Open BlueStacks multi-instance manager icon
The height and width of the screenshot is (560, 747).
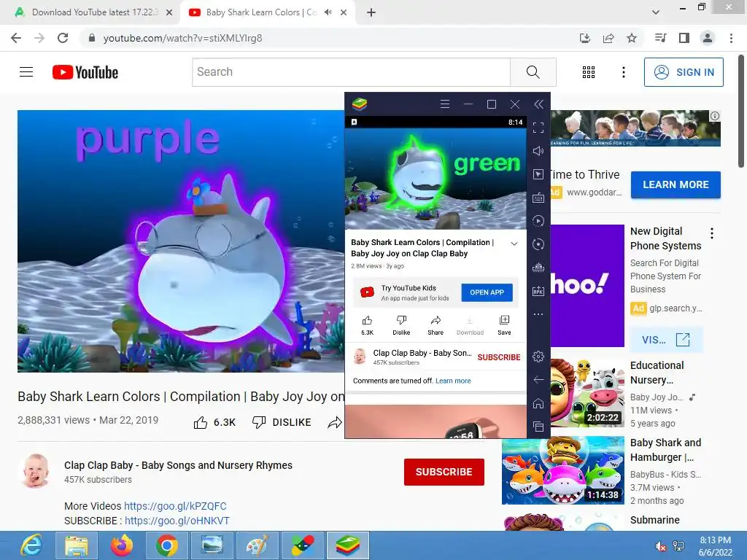pyautogui.click(x=538, y=268)
